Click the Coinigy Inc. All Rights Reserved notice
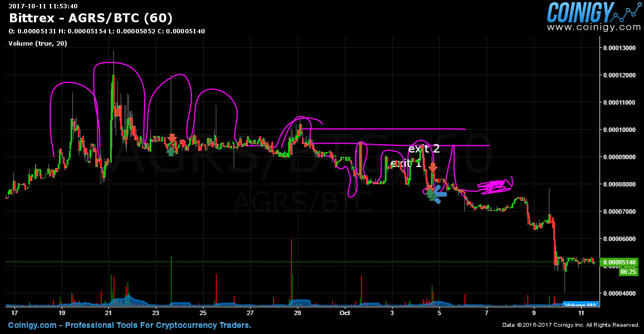The width and height of the screenshot is (644, 334). pyautogui.click(x=571, y=325)
